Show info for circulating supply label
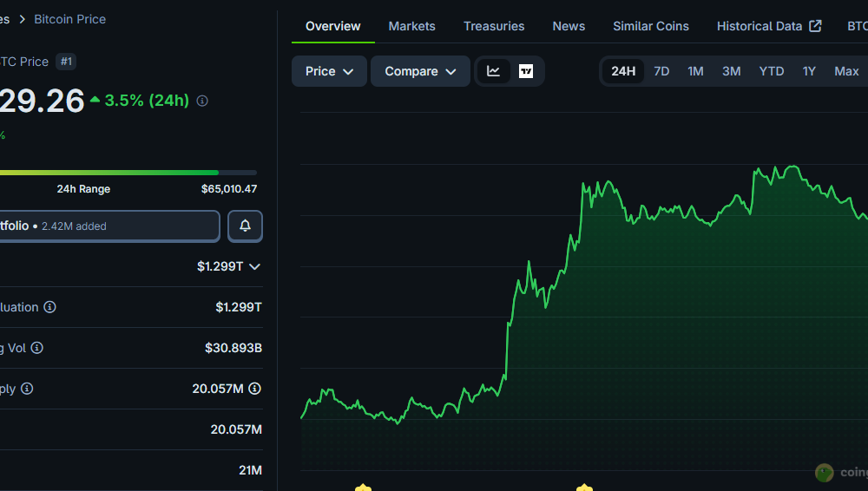The image size is (868, 491). pyautogui.click(x=27, y=389)
